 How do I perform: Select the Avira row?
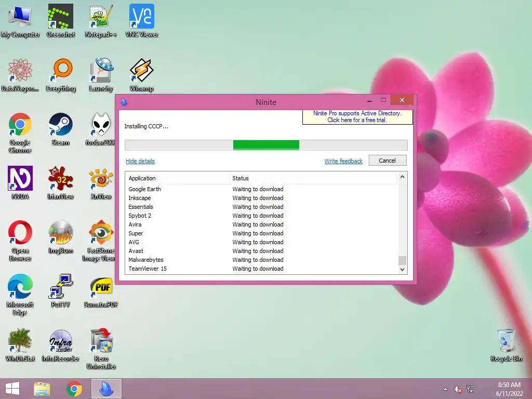262,224
